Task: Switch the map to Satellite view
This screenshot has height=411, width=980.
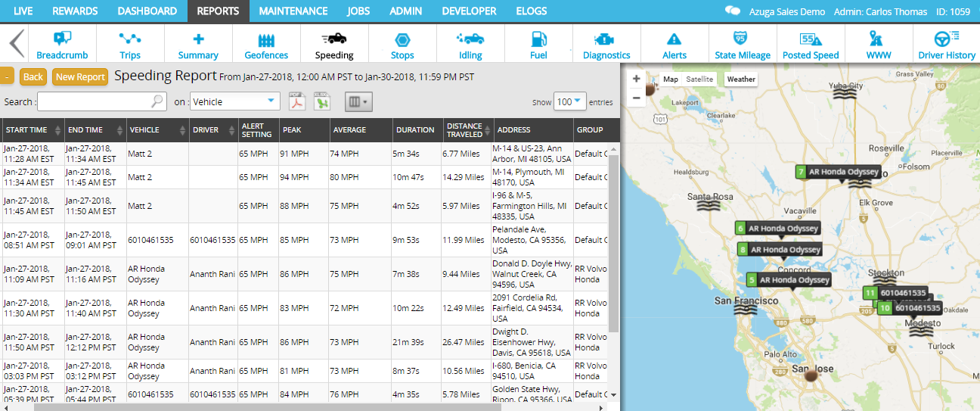Action: 699,79
